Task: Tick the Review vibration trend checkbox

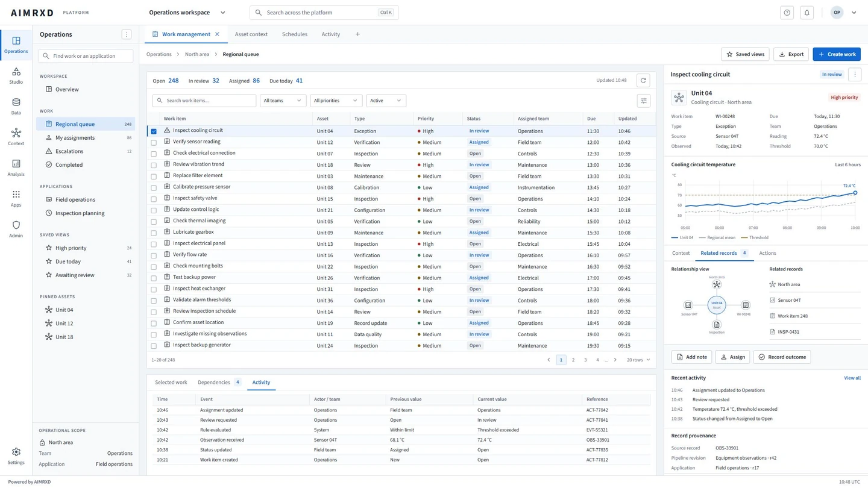Action: [x=154, y=165]
